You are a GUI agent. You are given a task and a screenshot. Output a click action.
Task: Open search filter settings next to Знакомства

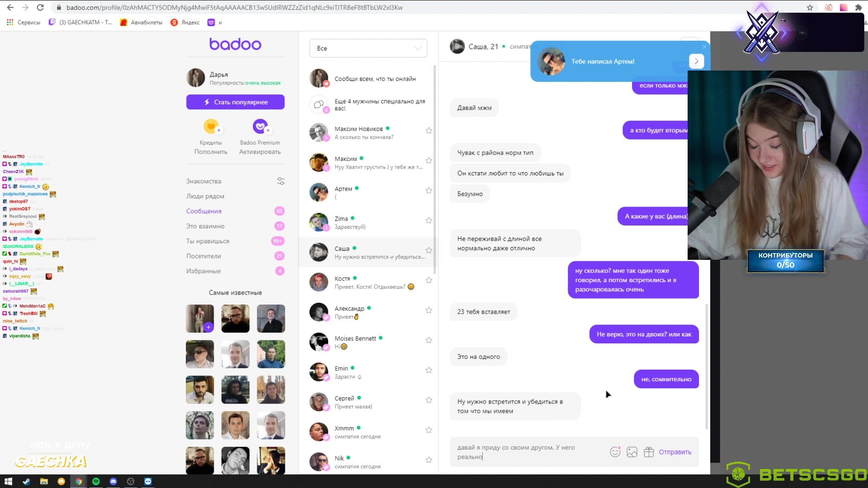point(281,181)
